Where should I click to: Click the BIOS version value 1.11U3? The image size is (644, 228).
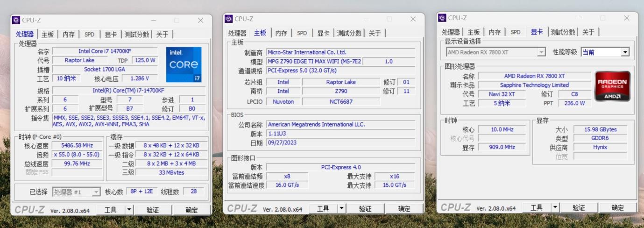coord(340,134)
